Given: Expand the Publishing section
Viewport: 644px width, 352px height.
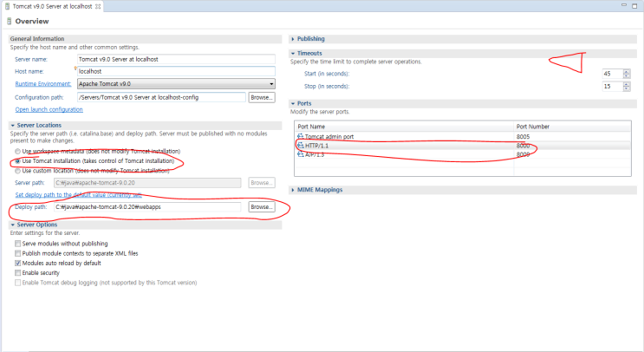Looking at the screenshot, I should (x=293, y=39).
